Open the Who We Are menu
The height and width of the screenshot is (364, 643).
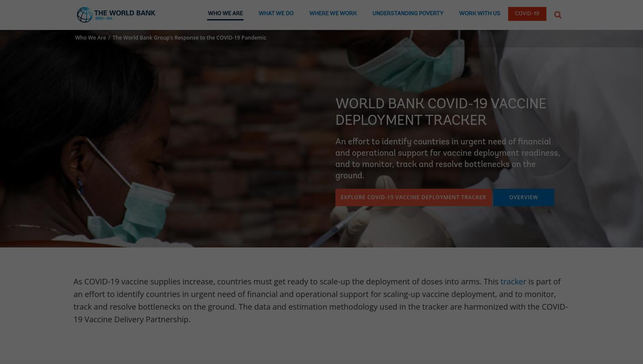[x=225, y=14]
